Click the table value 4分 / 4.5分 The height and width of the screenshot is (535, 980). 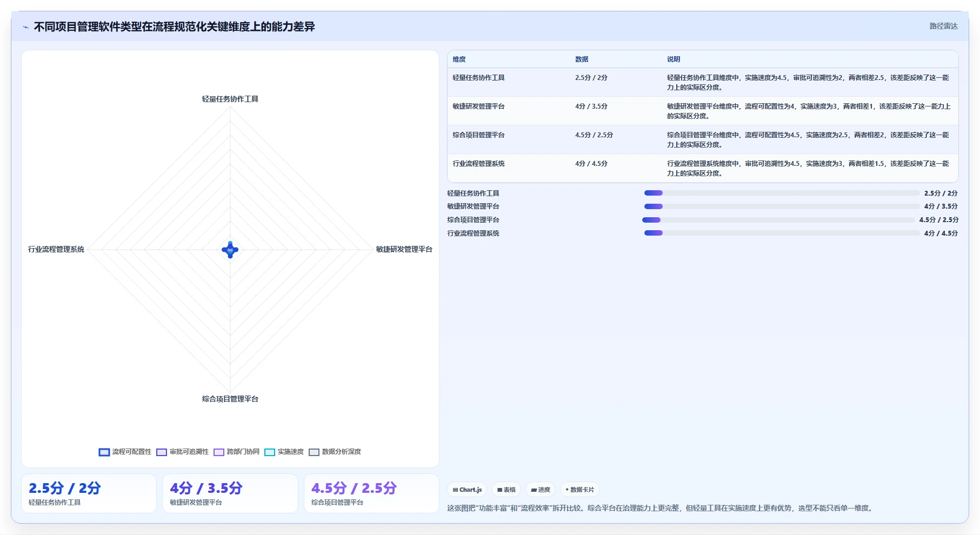(591, 164)
